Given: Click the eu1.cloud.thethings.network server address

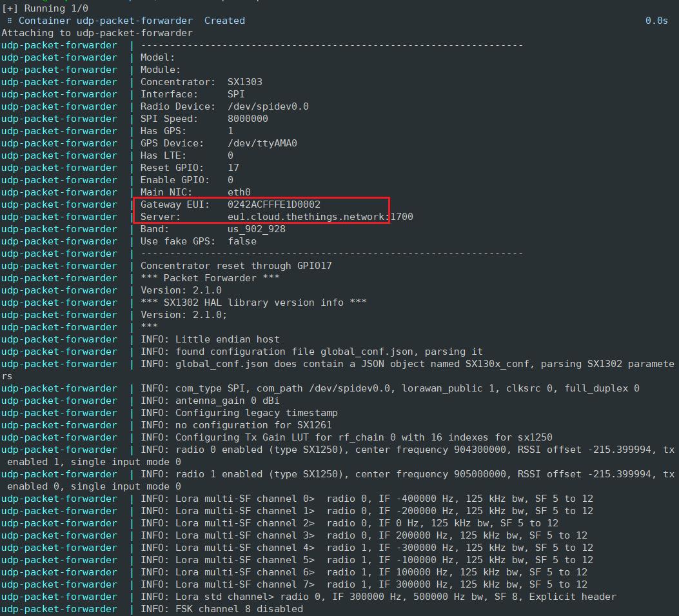Looking at the screenshot, I should pyautogui.click(x=308, y=217).
